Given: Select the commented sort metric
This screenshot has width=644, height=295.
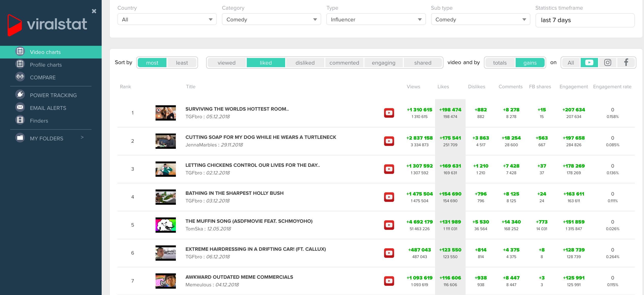Looking at the screenshot, I should [344, 63].
